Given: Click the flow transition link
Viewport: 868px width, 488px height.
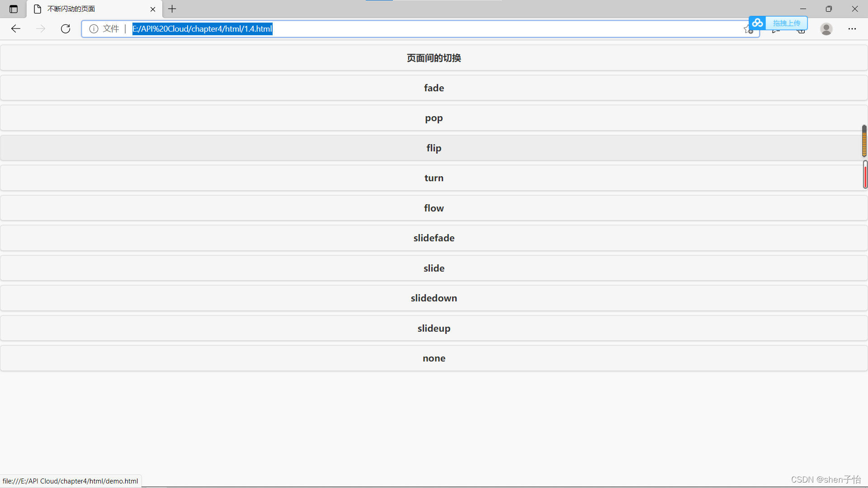Looking at the screenshot, I should click(x=434, y=208).
